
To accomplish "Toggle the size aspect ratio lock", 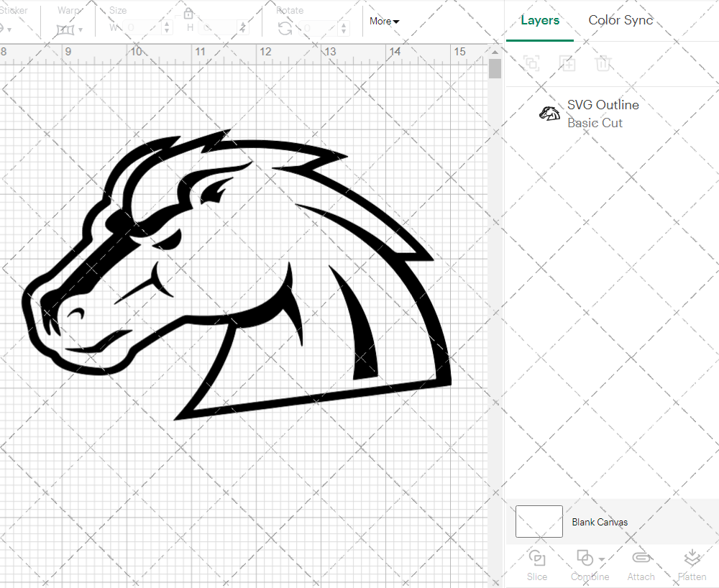I will pos(188,13).
